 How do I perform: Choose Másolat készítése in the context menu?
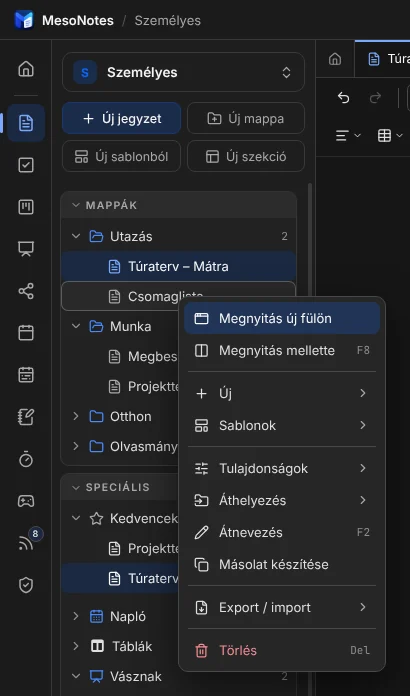282,565
